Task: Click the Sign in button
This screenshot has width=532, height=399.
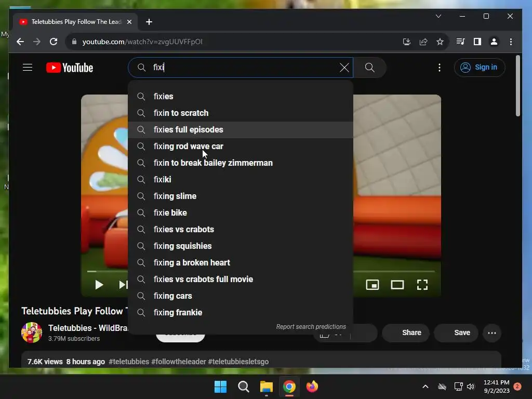Action: tap(479, 68)
